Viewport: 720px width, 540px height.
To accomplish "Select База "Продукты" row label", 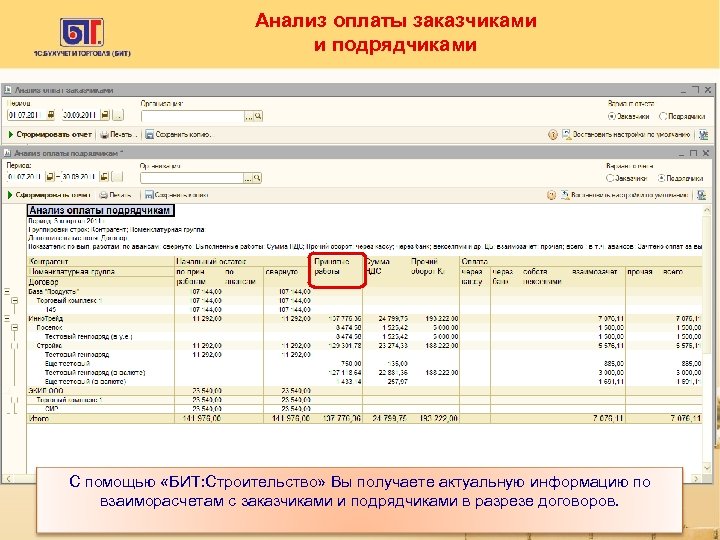I will (54, 291).
